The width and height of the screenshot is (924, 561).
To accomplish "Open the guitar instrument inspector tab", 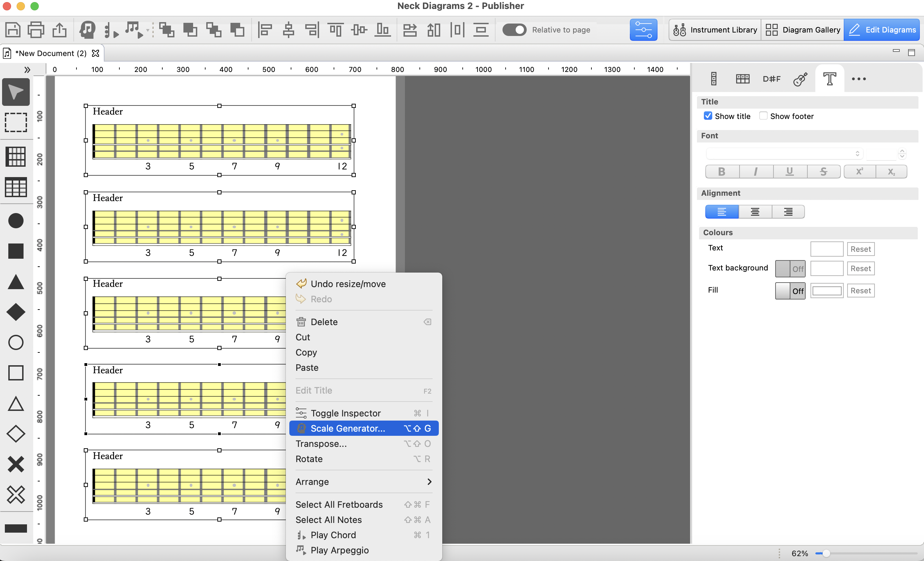I will click(x=800, y=79).
